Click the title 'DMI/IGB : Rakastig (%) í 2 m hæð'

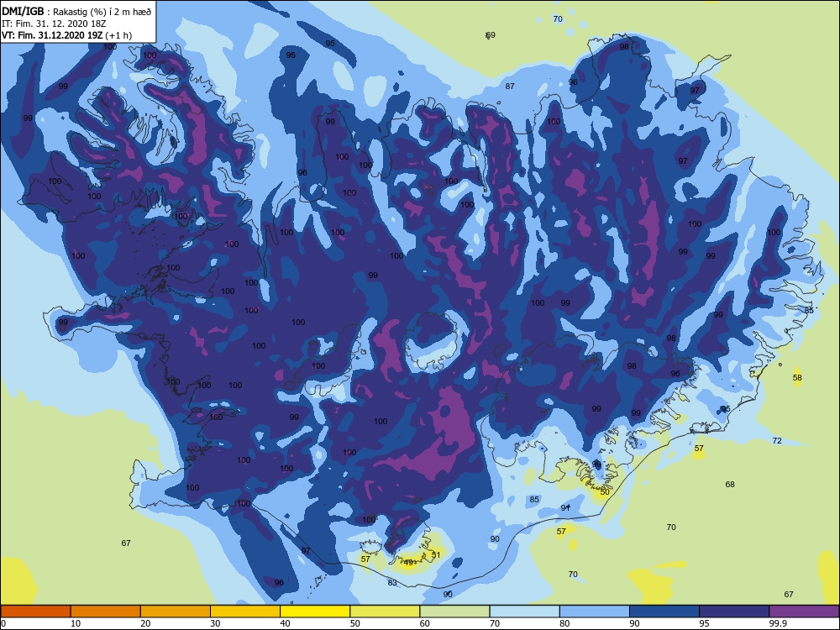click(x=77, y=12)
